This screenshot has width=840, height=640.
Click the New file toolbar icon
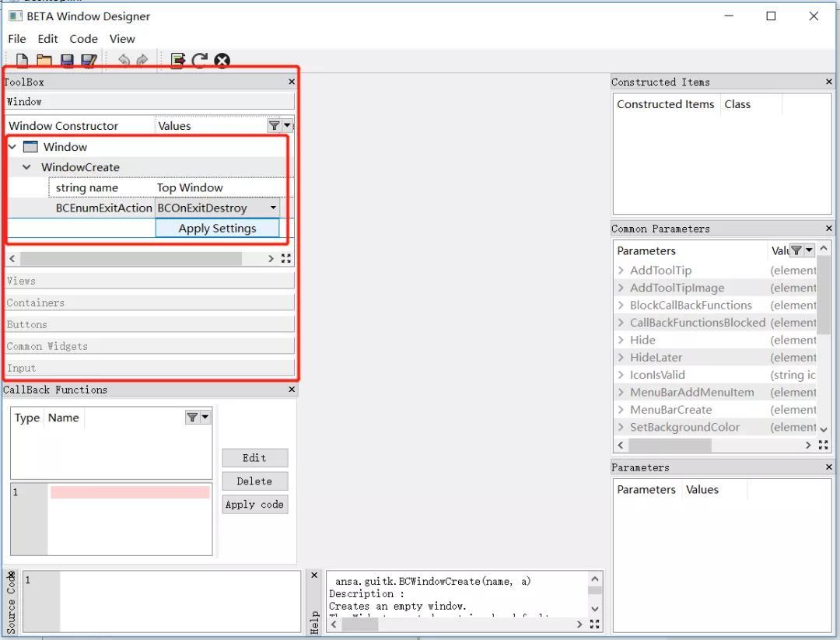pyautogui.click(x=22, y=61)
